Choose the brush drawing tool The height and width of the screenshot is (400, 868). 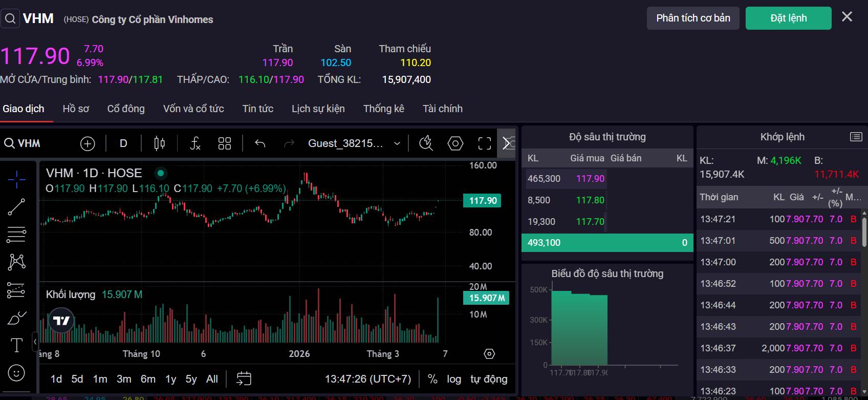(16, 319)
